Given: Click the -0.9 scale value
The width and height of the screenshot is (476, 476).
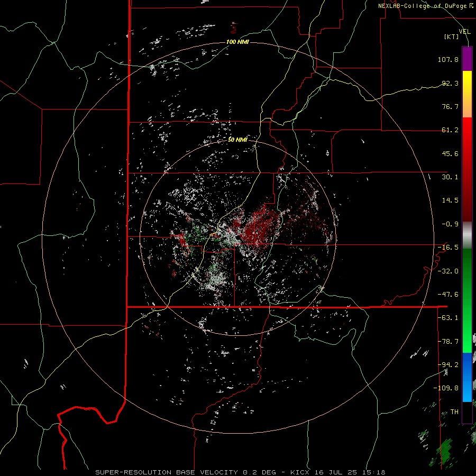Looking at the screenshot, I should coord(450,224).
